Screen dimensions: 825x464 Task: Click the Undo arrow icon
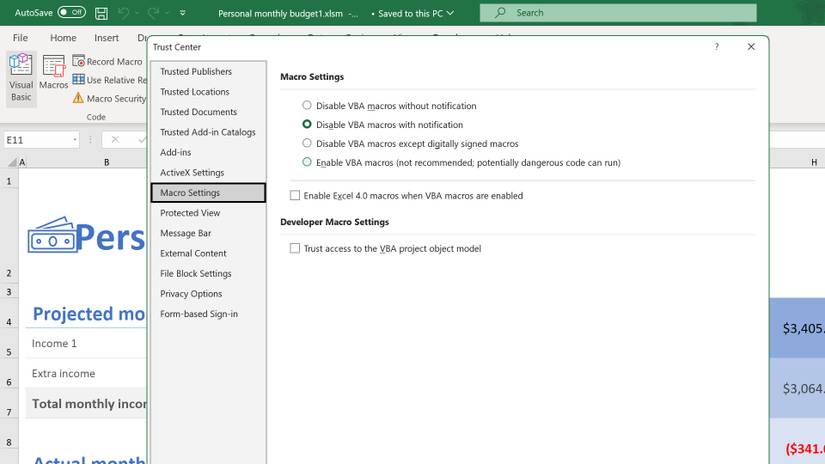tap(124, 13)
